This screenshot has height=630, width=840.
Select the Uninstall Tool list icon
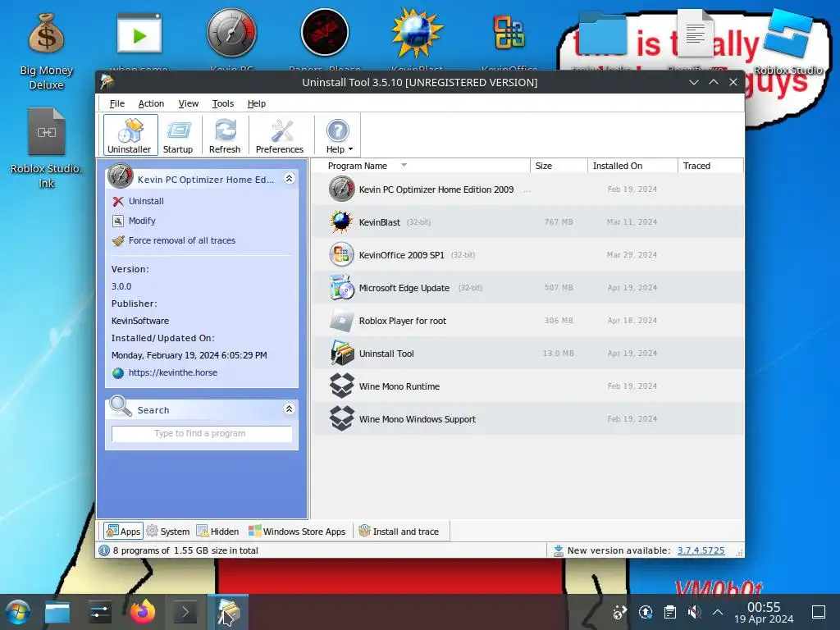click(x=341, y=353)
